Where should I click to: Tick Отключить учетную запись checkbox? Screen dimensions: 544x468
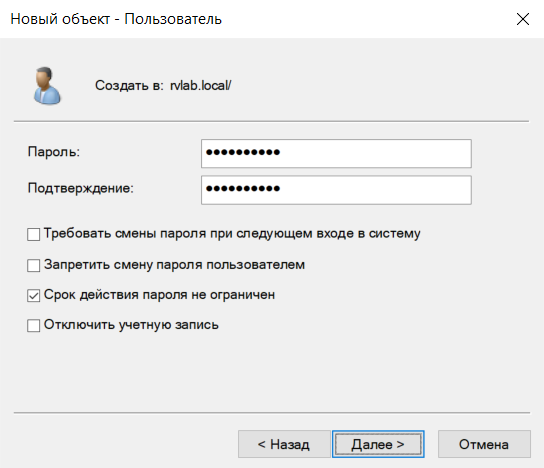[x=34, y=326]
